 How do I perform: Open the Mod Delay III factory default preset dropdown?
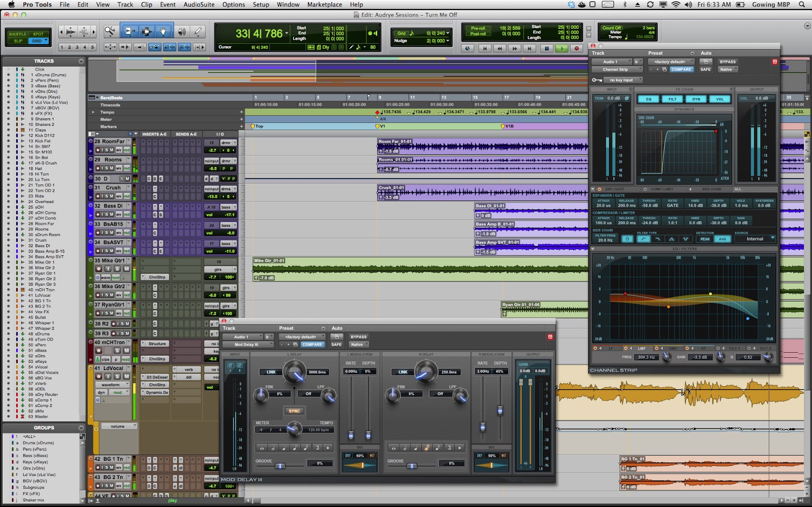303,336
